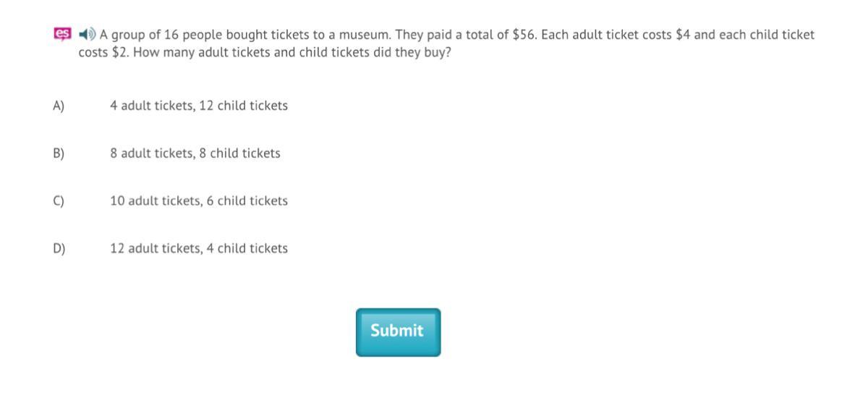Image resolution: width=868 pixels, height=398 pixels.
Task: Select answer letter B)
Action: [x=59, y=153]
